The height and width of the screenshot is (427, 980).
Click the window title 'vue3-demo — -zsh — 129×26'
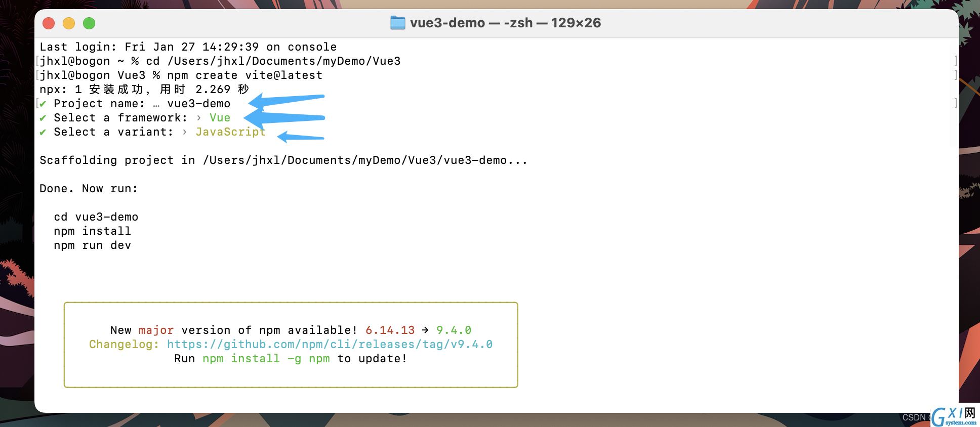505,23
